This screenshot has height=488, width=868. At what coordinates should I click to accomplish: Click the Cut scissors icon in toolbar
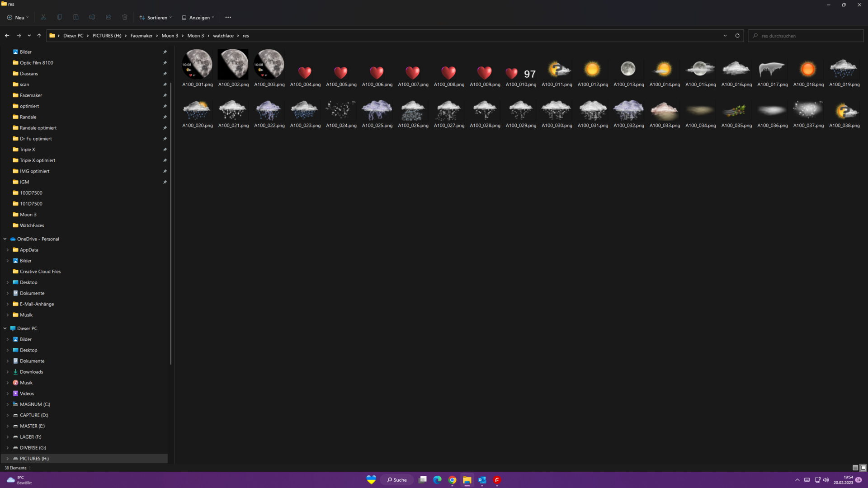43,17
